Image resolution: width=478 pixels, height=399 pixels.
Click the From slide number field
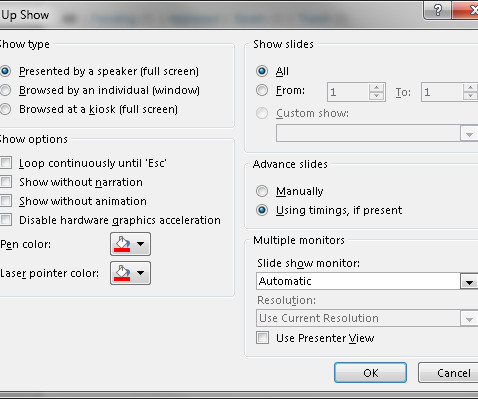(348, 92)
